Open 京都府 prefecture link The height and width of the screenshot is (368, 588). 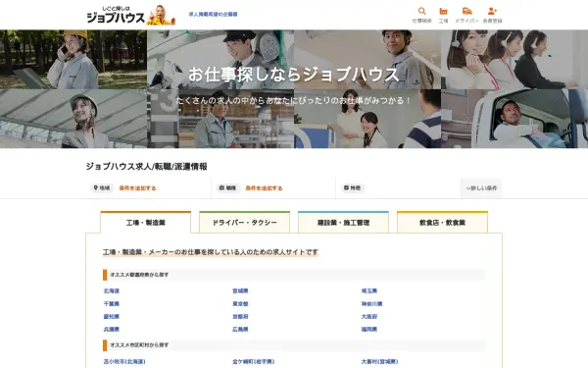[x=240, y=317]
